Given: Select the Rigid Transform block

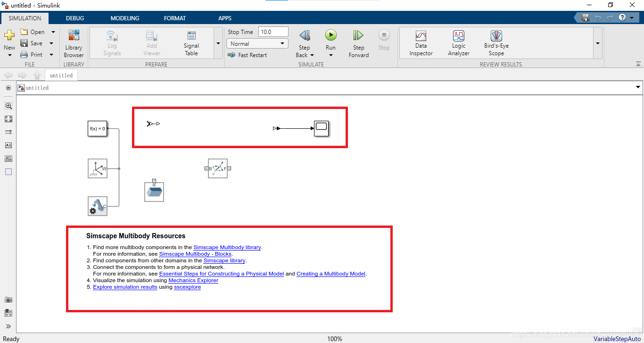Looking at the screenshot, I should click(x=218, y=168).
